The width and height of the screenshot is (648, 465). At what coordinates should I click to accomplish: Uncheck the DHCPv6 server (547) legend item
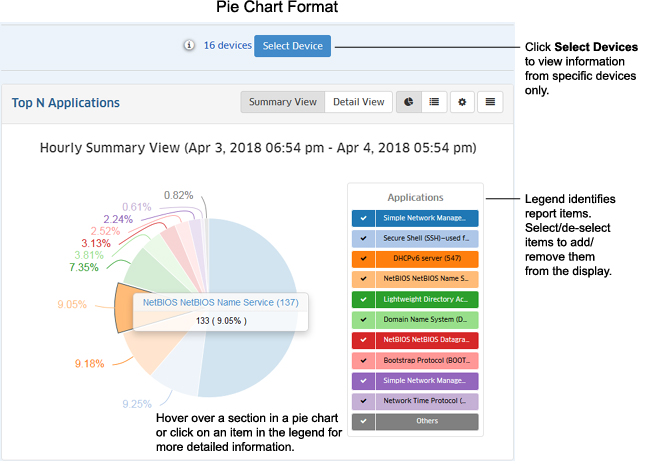tap(415, 258)
